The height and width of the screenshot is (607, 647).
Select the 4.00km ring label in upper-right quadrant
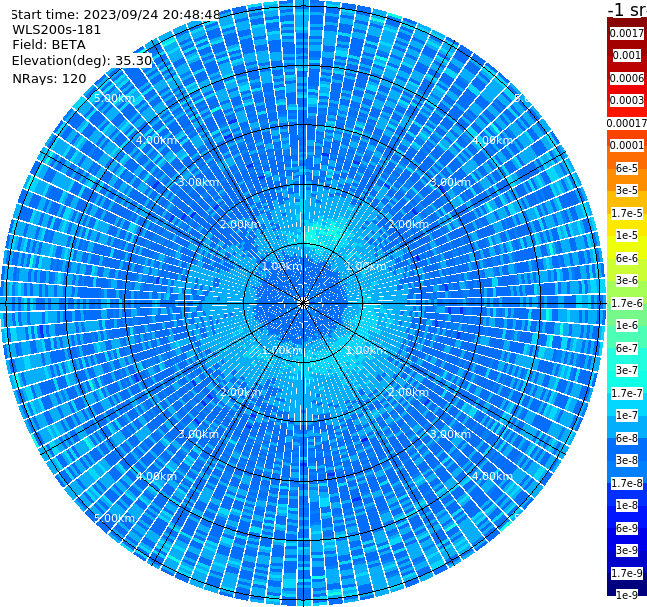coord(493,140)
